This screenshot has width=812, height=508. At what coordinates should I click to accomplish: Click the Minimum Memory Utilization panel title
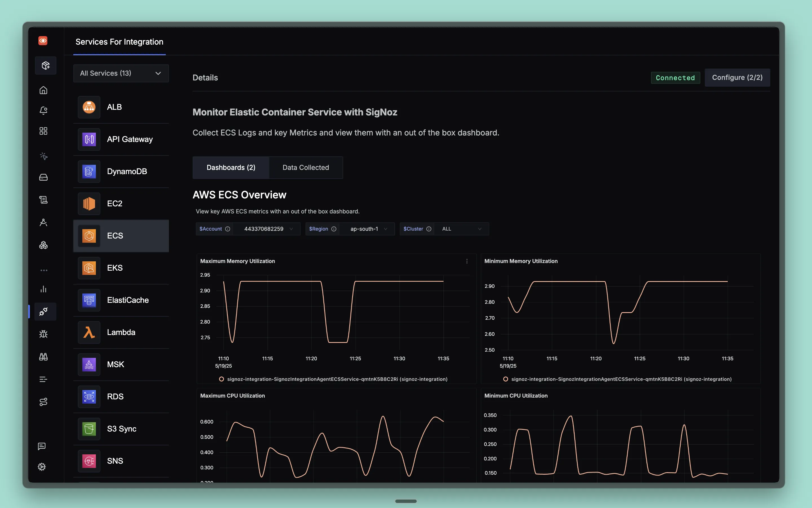pyautogui.click(x=521, y=261)
